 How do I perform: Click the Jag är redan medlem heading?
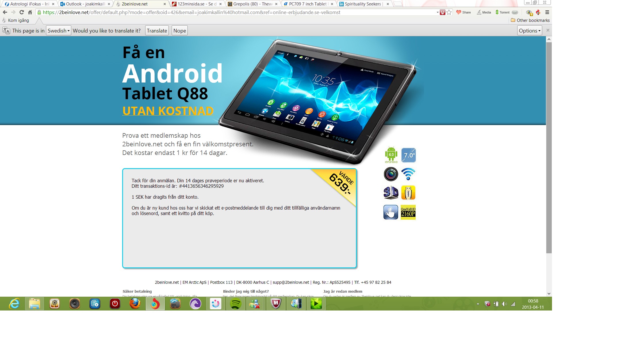coord(343,291)
